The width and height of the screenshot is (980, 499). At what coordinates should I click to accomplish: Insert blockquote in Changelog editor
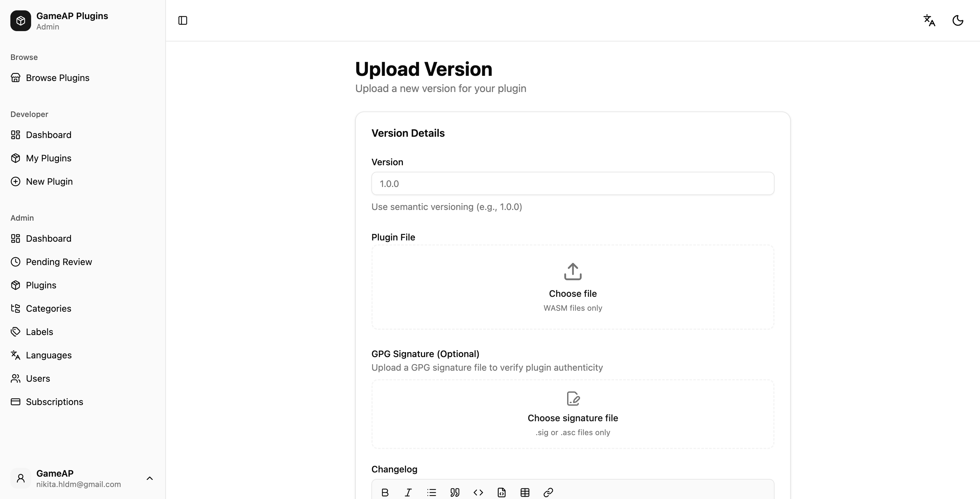click(x=455, y=493)
